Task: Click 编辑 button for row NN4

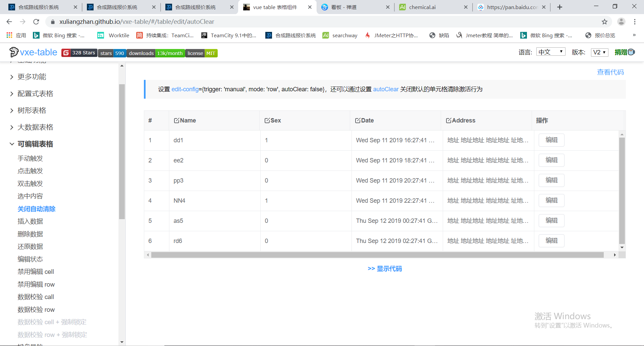Action: [x=551, y=201]
